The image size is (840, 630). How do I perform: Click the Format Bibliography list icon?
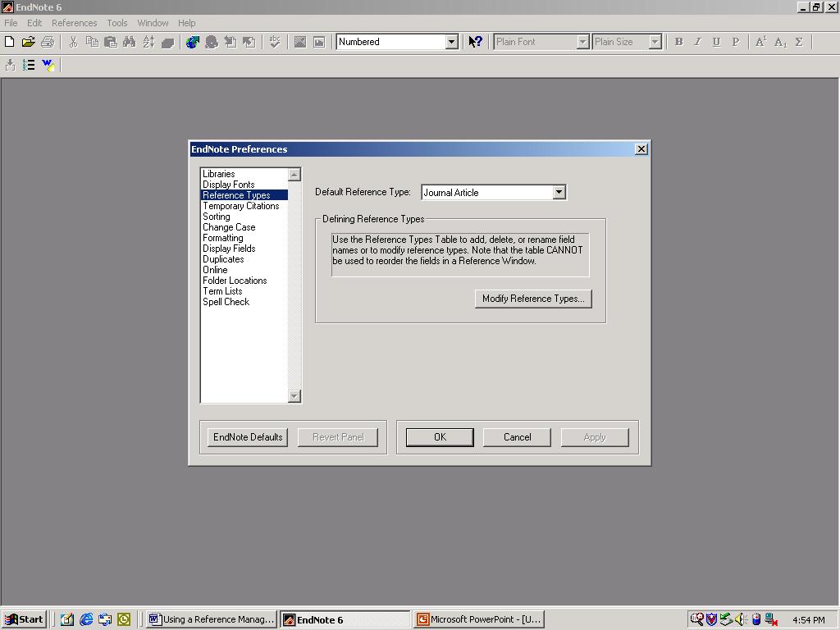pyautogui.click(x=29, y=66)
